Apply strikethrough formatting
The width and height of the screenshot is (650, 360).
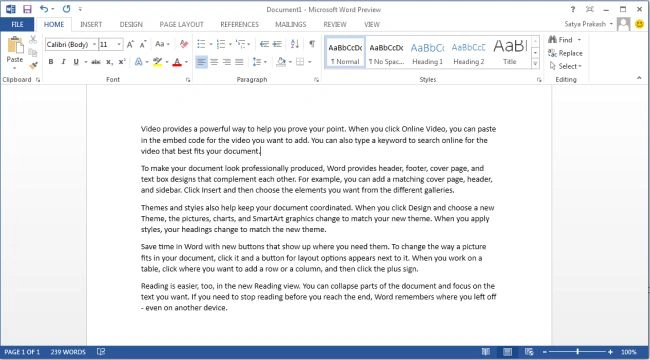(96, 62)
